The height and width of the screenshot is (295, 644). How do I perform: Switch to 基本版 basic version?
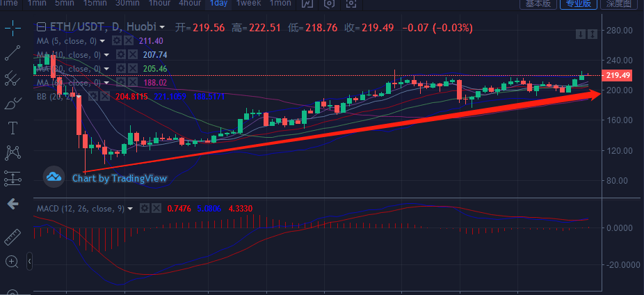tap(538, 3)
